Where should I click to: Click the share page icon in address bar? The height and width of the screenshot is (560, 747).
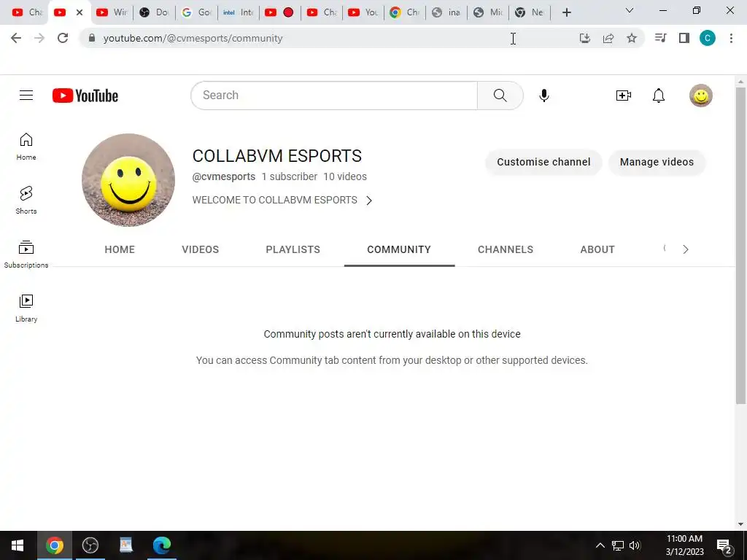608,38
